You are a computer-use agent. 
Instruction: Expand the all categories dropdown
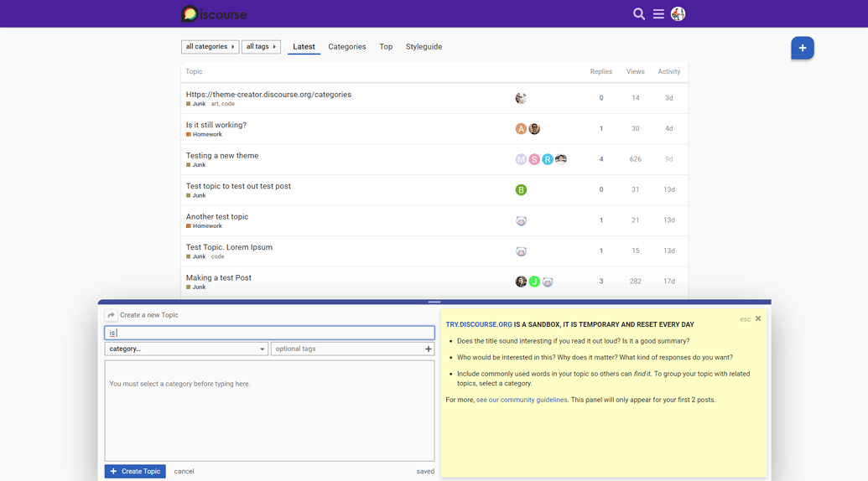tap(210, 47)
